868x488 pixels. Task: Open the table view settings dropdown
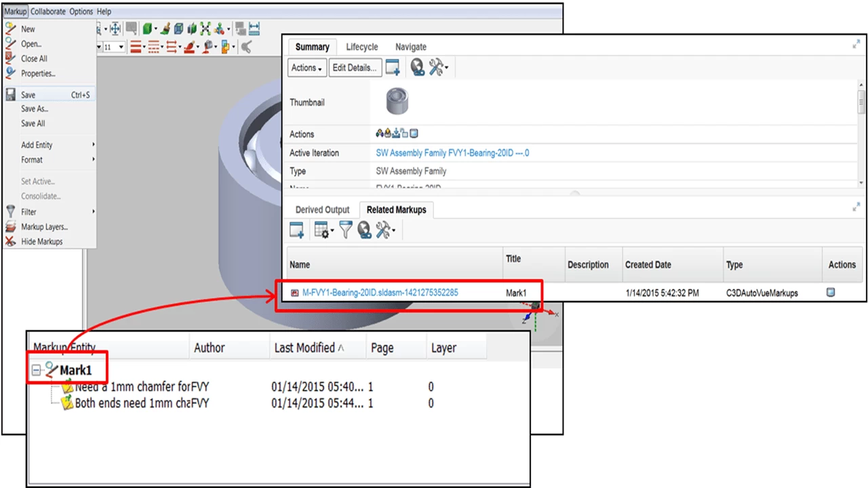323,231
